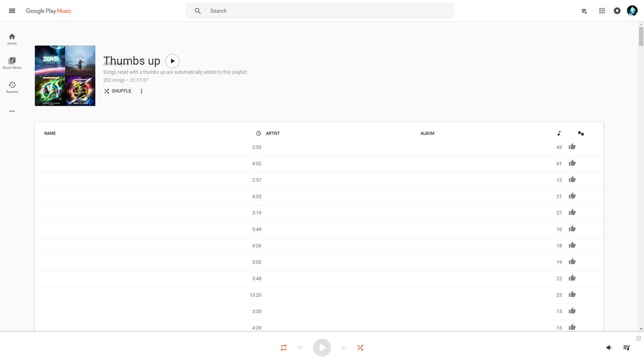The height and width of the screenshot is (362, 644).
Task: Click the '292 songs' info text
Action: 114,80
